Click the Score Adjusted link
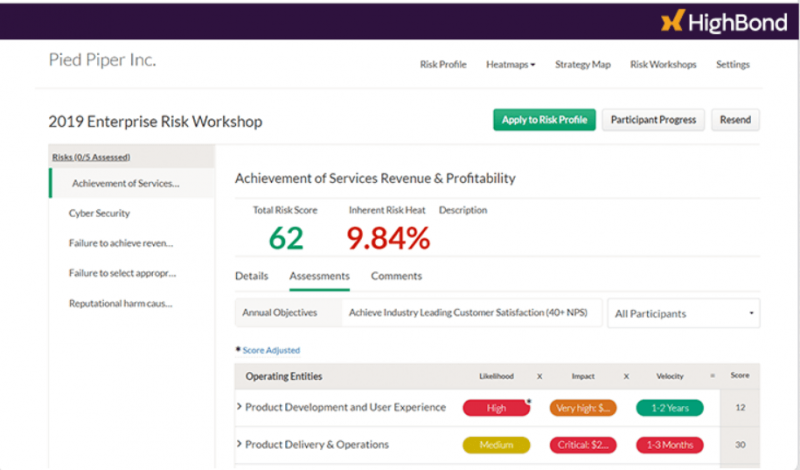800x470 pixels. point(271,350)
